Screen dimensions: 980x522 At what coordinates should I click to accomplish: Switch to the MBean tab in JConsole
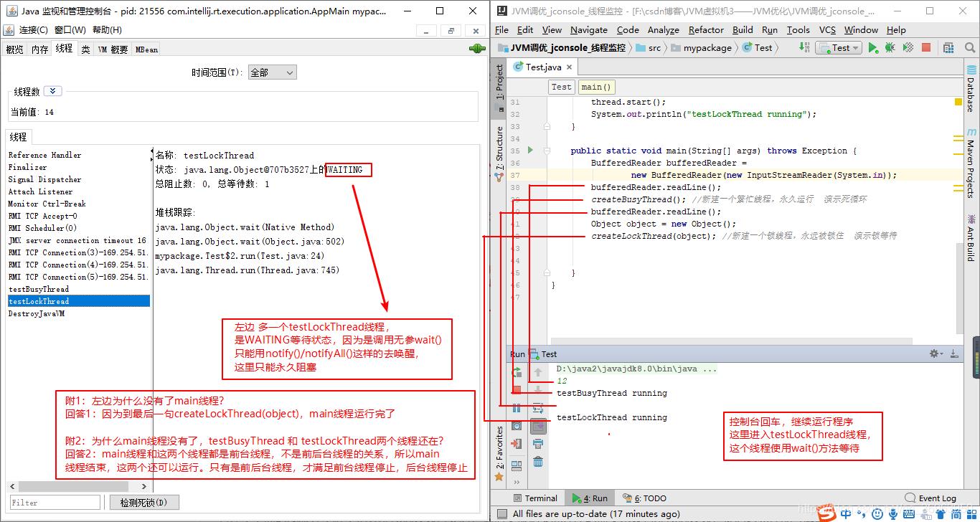146,49
